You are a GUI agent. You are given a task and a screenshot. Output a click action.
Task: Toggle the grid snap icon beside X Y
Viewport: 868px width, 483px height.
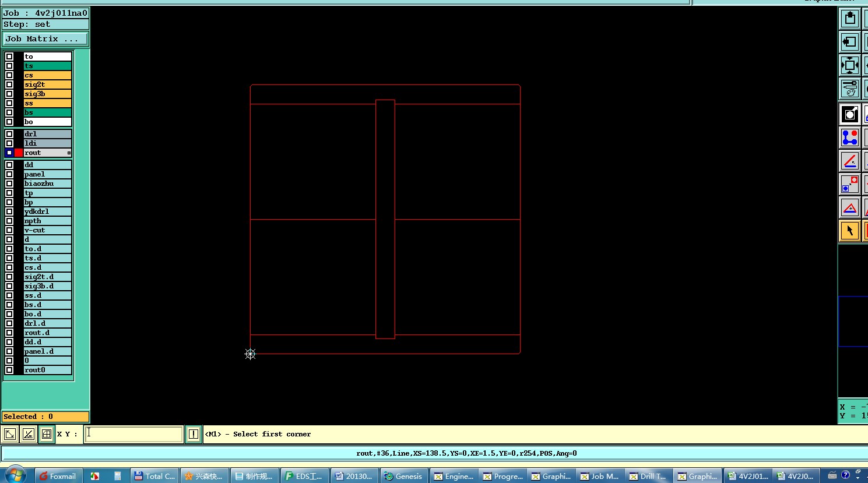(47, 434)
